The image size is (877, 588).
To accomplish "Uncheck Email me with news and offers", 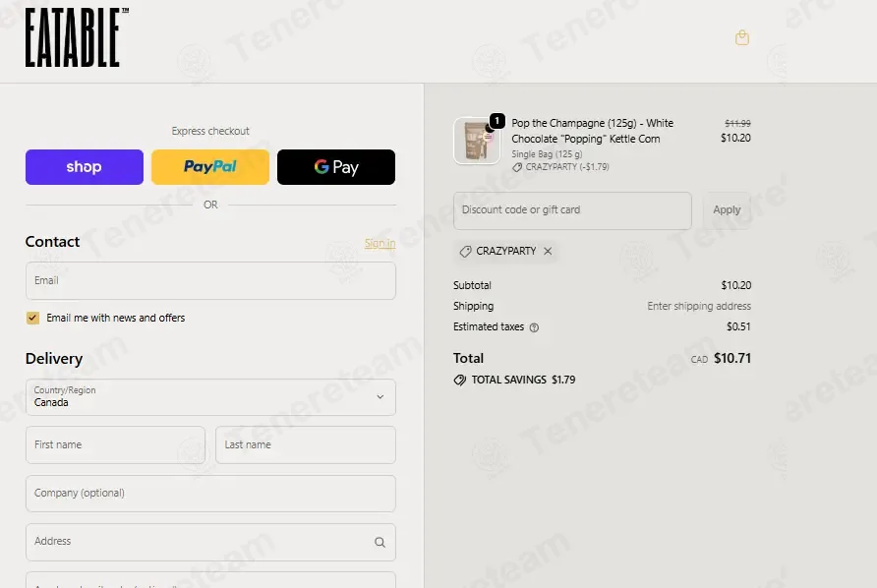I will [32, 318].
